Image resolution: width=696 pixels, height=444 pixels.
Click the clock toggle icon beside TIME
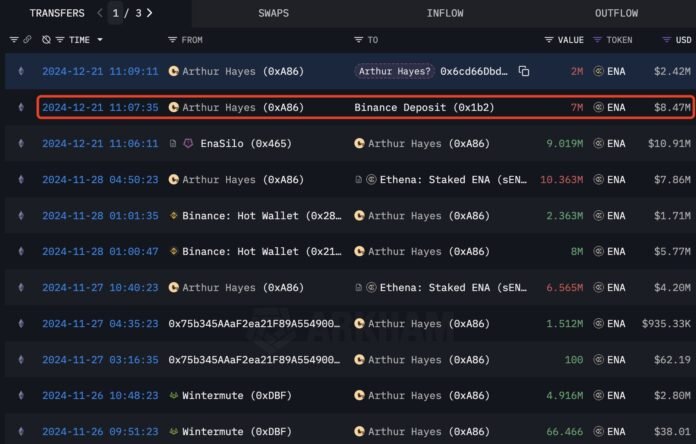click(x=46, y=40)
